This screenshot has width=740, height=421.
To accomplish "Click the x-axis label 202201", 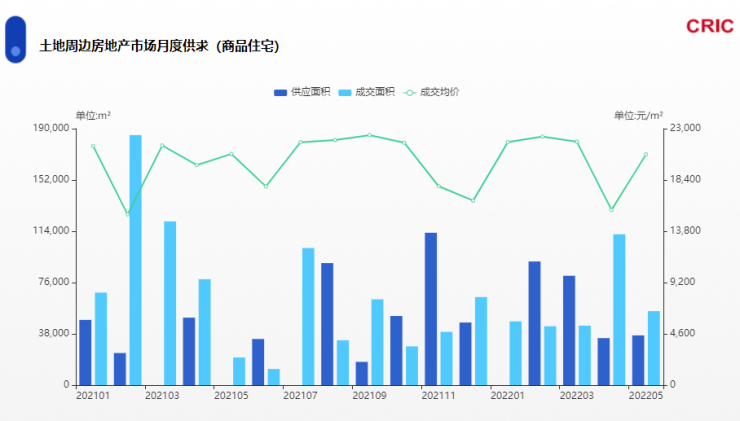I will click(x=508, y=396).
